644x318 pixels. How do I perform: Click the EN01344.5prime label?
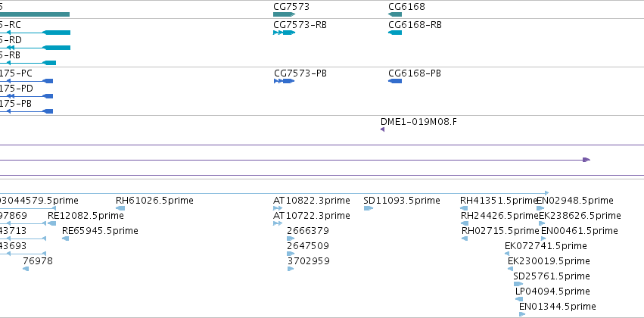pos(557,307)
